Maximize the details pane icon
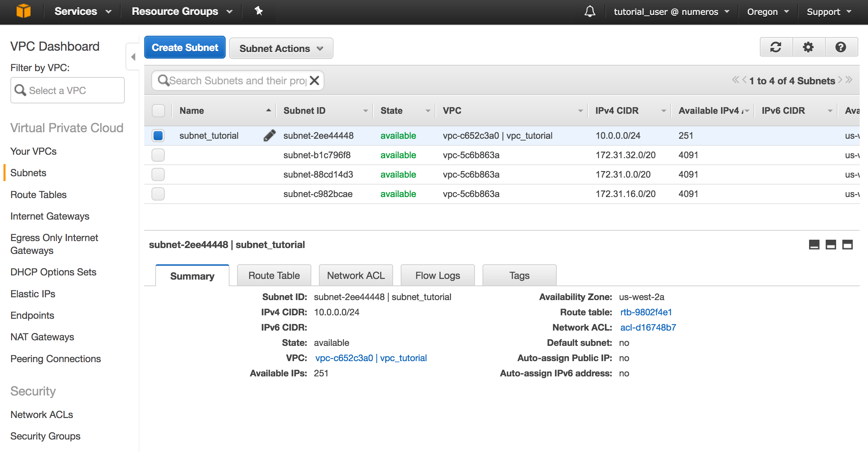 coord(847,245)
